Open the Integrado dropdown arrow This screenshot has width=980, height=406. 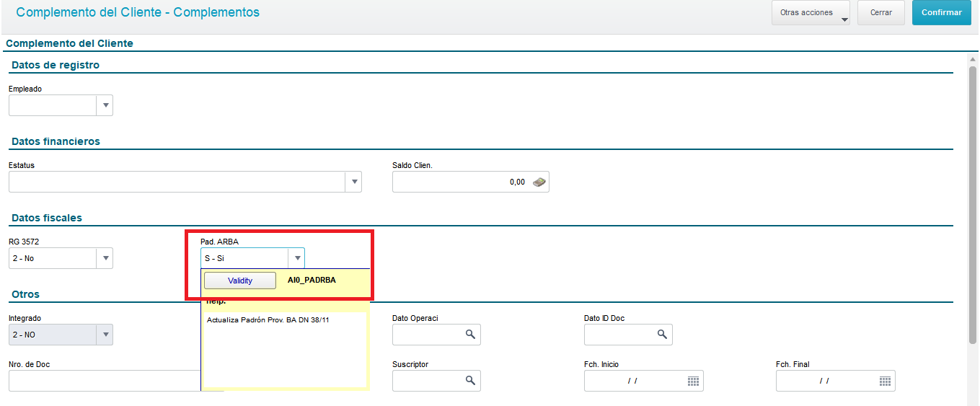105,335
